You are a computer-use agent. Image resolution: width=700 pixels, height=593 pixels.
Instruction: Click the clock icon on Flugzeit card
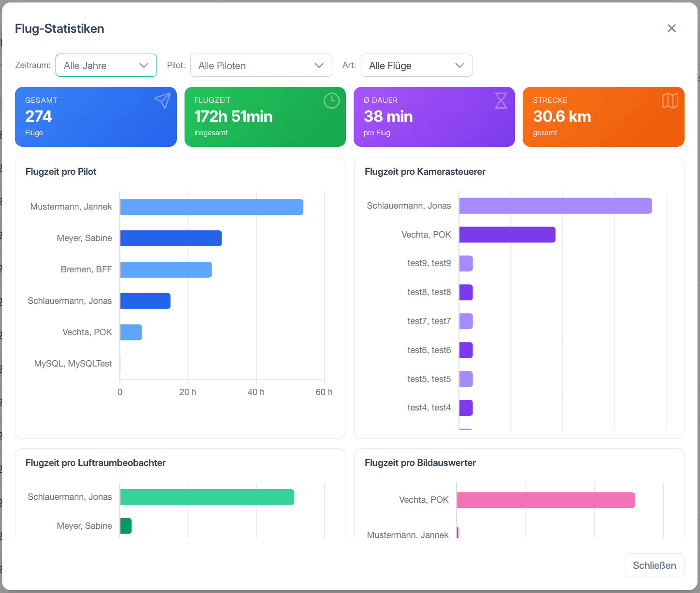point(332,100)
